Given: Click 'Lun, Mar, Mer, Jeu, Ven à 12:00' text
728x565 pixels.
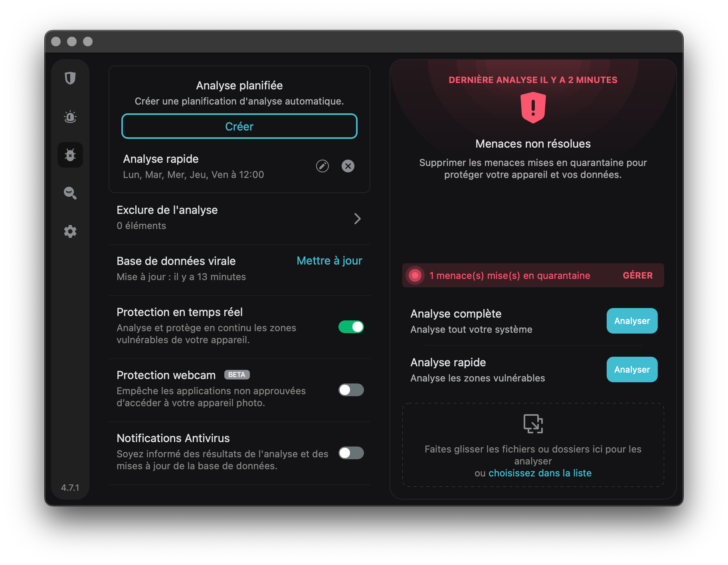Looking at the screenshot, I should pos(194,175).
